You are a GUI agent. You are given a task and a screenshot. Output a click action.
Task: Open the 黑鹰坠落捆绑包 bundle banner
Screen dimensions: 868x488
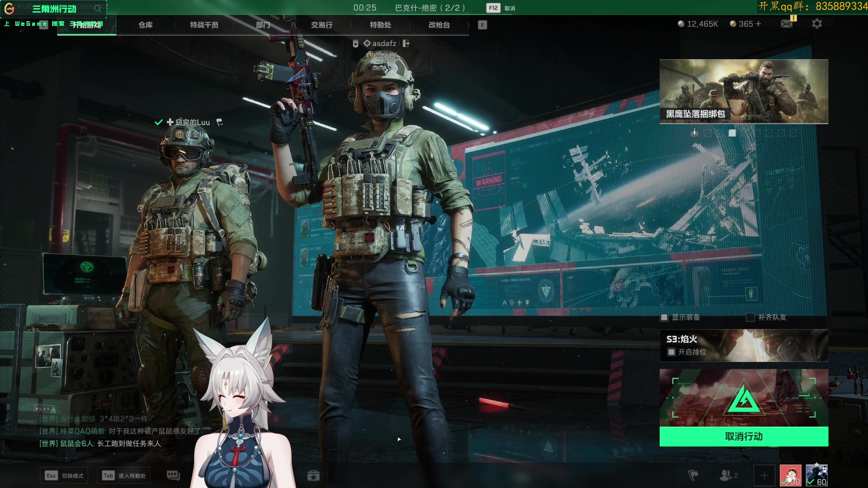(x=744, y=91)
